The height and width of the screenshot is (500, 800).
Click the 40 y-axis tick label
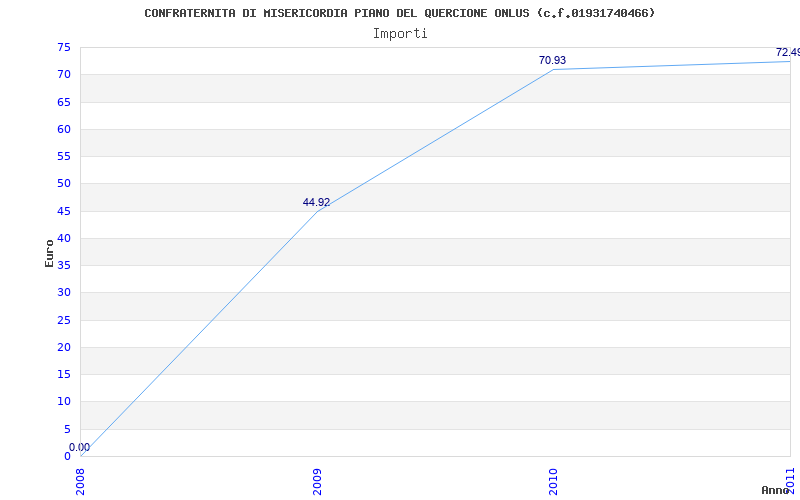pyautogui.click(x=64, y=238)
